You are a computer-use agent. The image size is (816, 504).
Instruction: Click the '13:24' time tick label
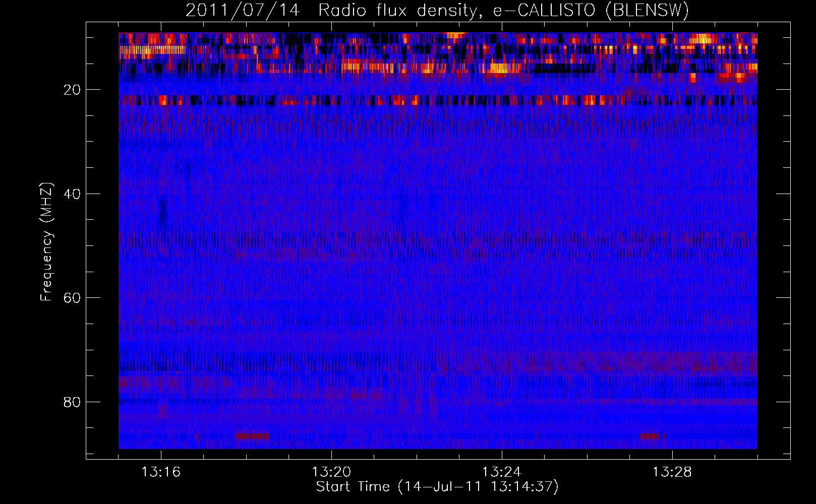(502, 472)
